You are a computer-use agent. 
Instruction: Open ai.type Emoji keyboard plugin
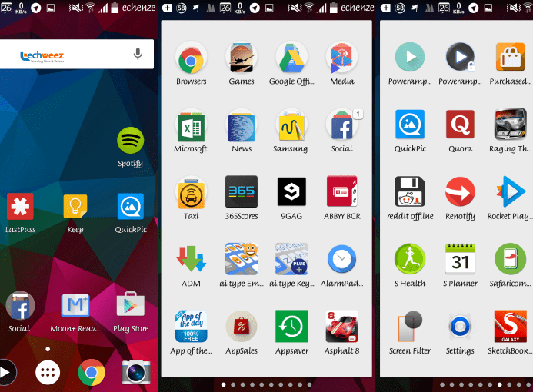(242, 258)
